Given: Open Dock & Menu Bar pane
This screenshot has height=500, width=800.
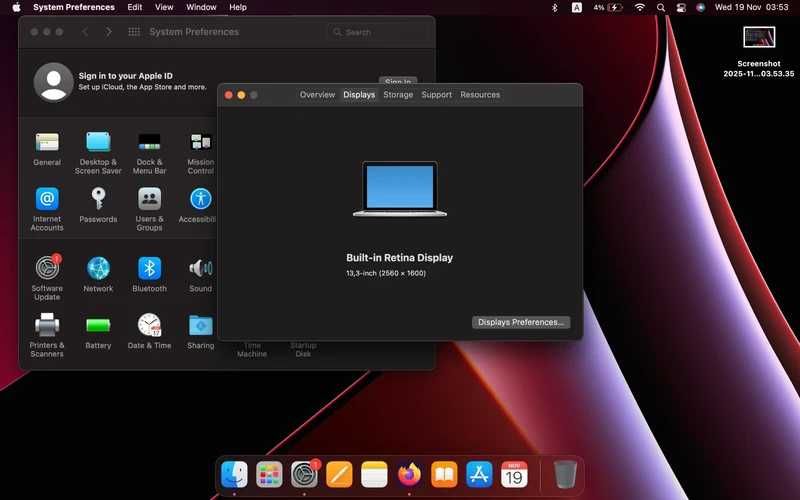Looking at the screenshot, I should 149,153.
